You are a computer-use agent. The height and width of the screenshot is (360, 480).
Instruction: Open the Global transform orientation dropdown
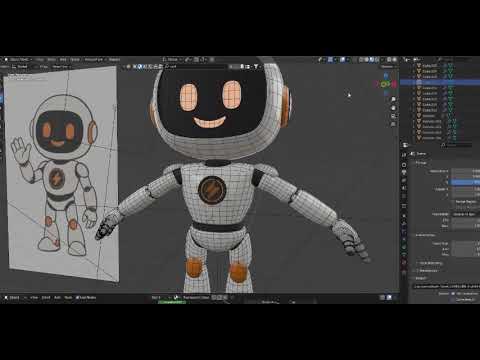pos(172,60)
